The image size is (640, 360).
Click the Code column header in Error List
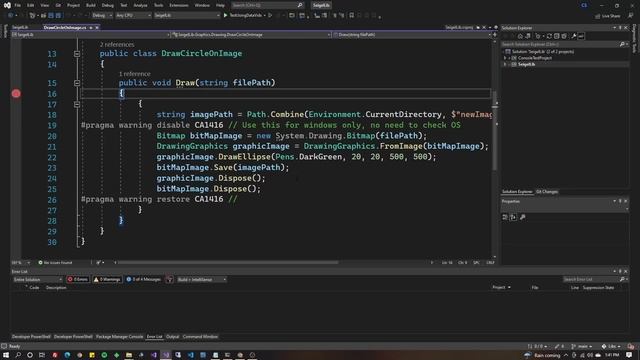click(x=34, y=288)
